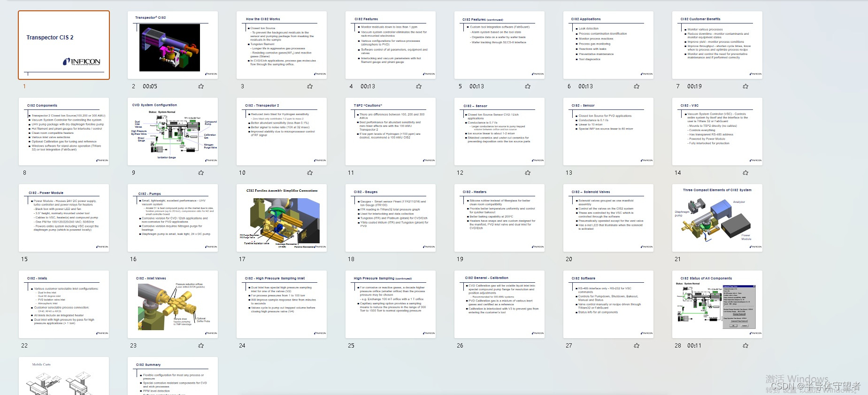
Task: Select the 'CIS2 Summary' slide thumbnail
Action: 173,376
